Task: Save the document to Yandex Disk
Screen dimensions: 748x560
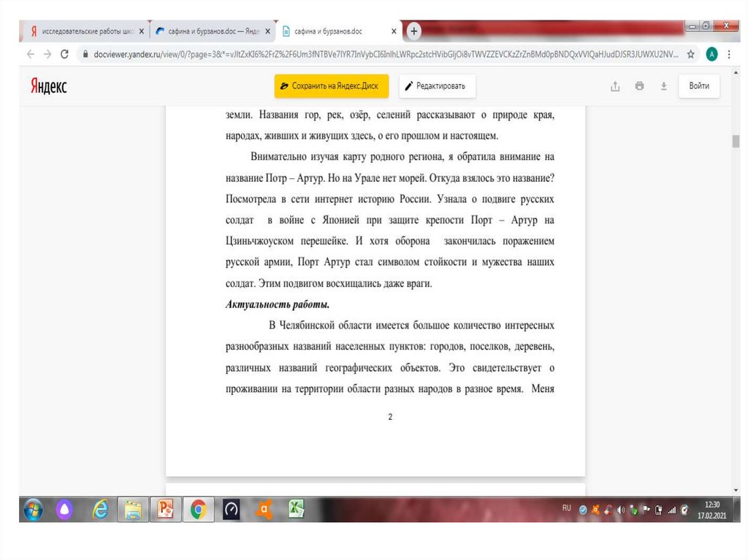Action: click(x=332, y=86)
